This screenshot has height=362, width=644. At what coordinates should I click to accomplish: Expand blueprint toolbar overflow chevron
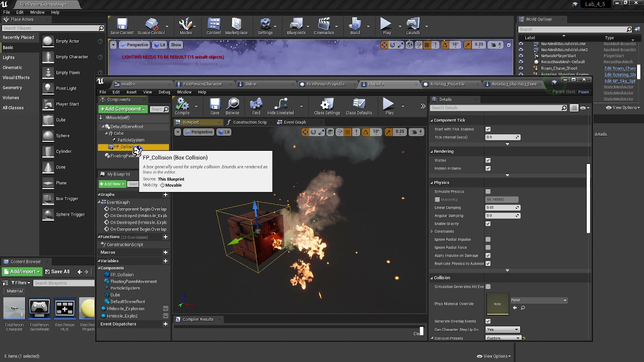pyautogui.click(x=423, y=106)
